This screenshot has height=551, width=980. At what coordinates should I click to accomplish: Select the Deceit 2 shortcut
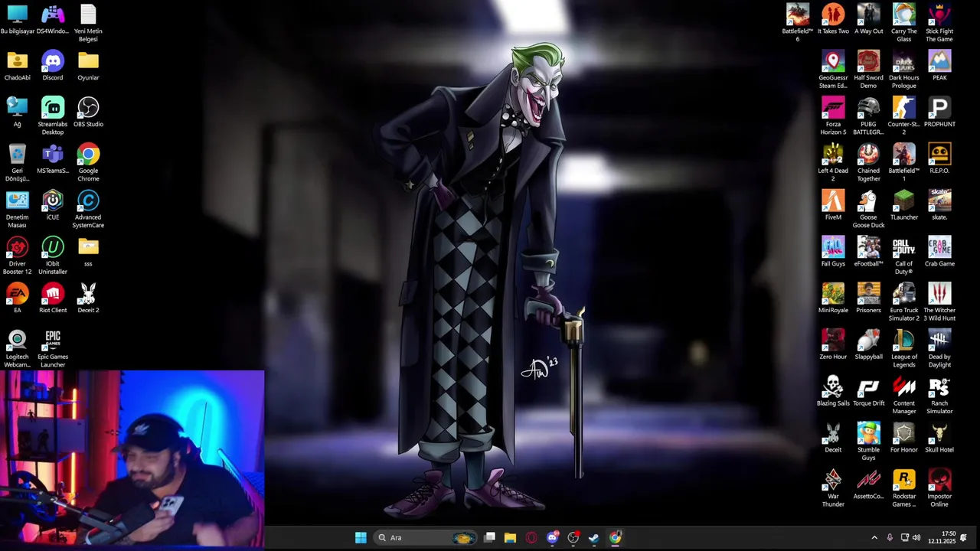tap(88, 293)
